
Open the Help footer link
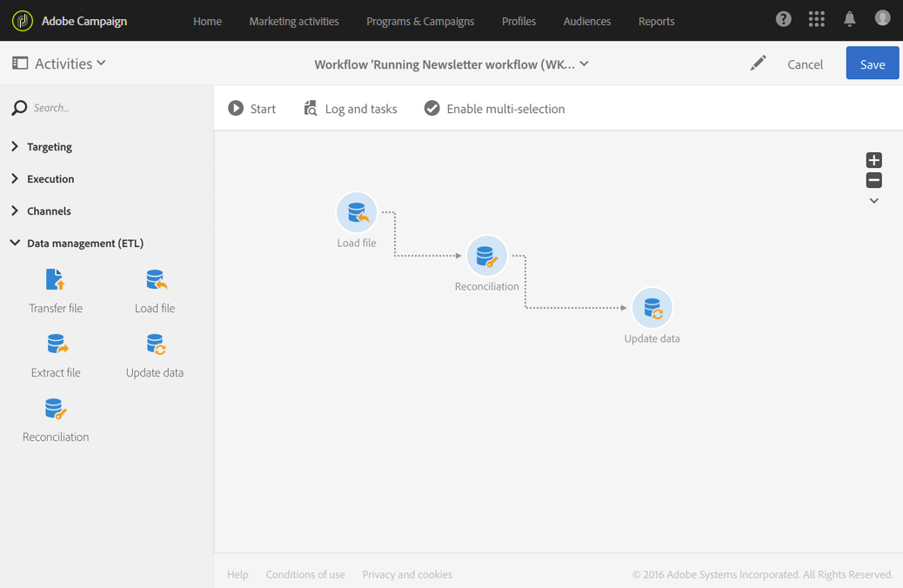pos(237,574)
